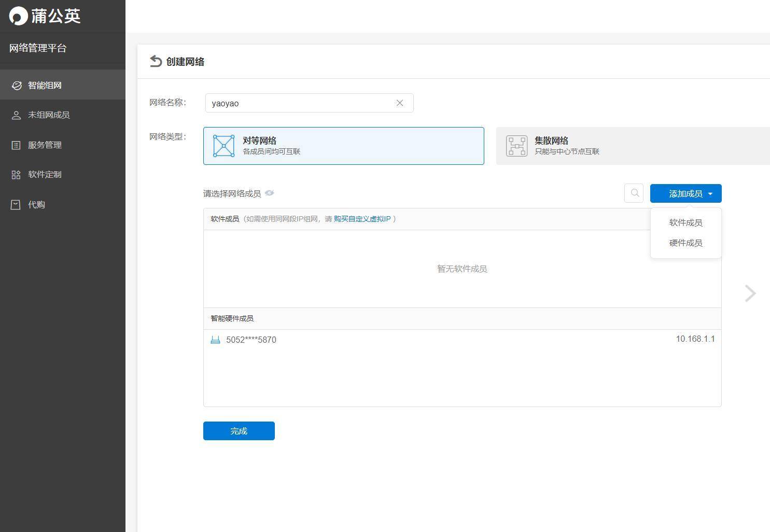Select hardware member 5052****5870
This screenshot has width=770, height=532.
click(x=251, y=340)
